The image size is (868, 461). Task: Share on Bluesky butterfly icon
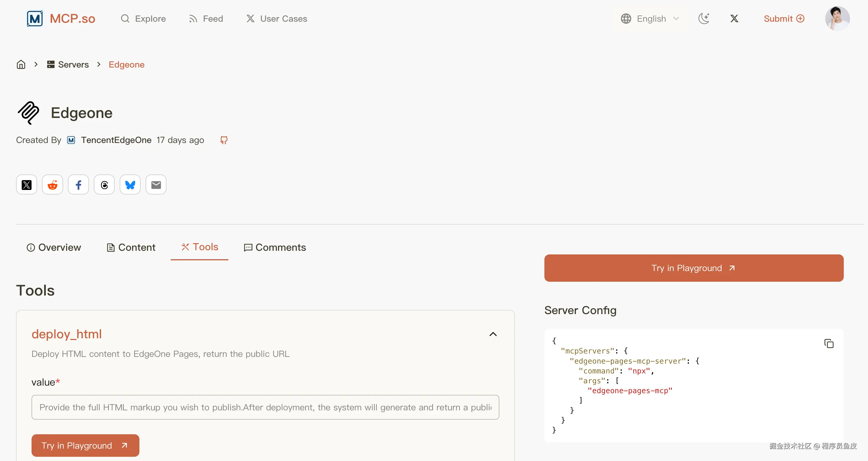(x=130, y=185)
